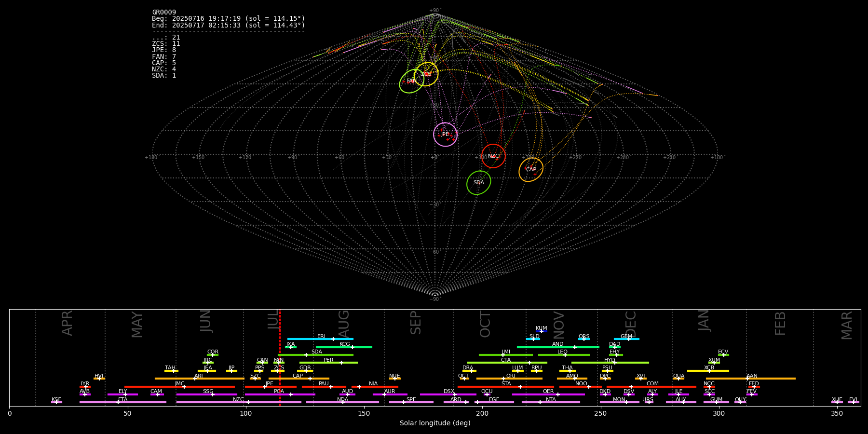
Task: Click the SSG purple shower bar
Action: tap(206, 394)
